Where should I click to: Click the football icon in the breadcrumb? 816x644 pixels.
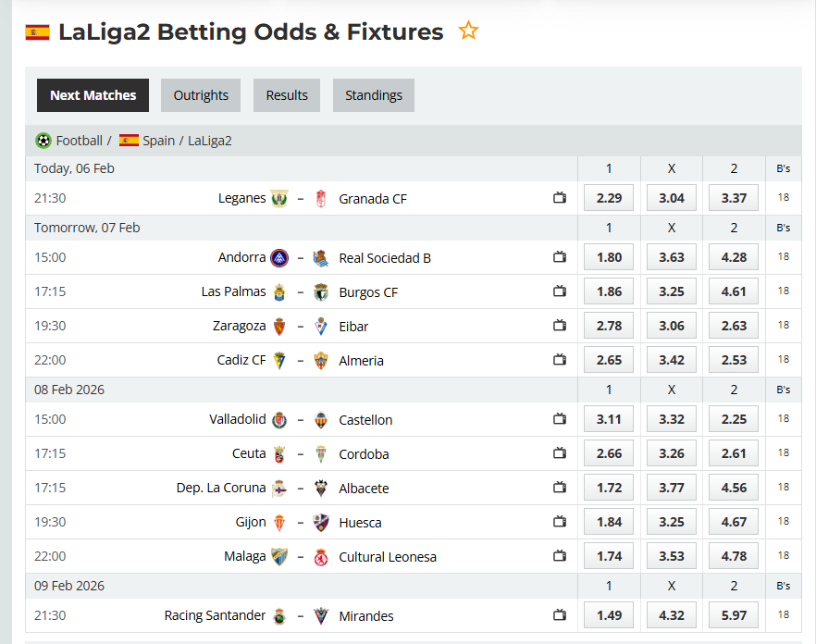point(43,141)
